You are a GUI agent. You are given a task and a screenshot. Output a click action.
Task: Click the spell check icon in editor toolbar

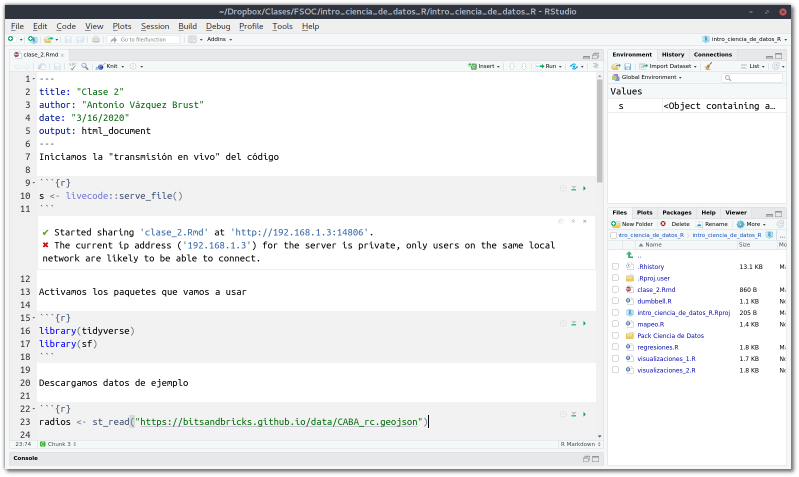click(72, 66)
